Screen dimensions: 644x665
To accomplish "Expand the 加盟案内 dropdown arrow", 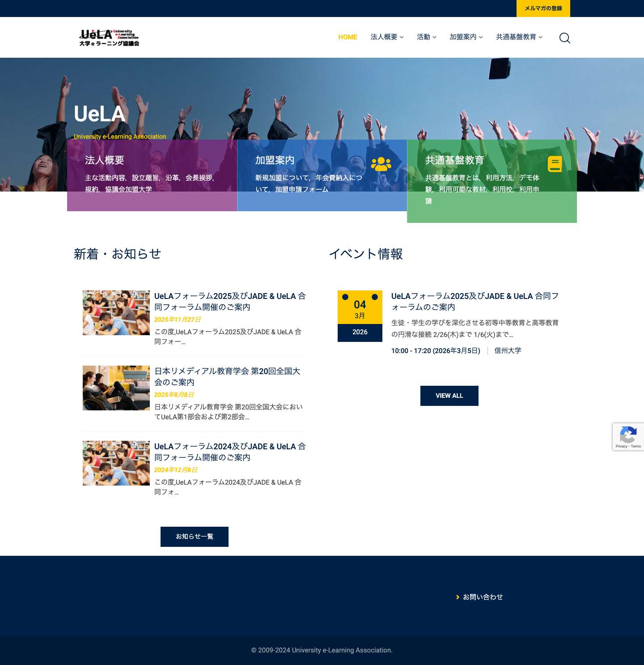I will pyautogui.click(x=482, y=38).
